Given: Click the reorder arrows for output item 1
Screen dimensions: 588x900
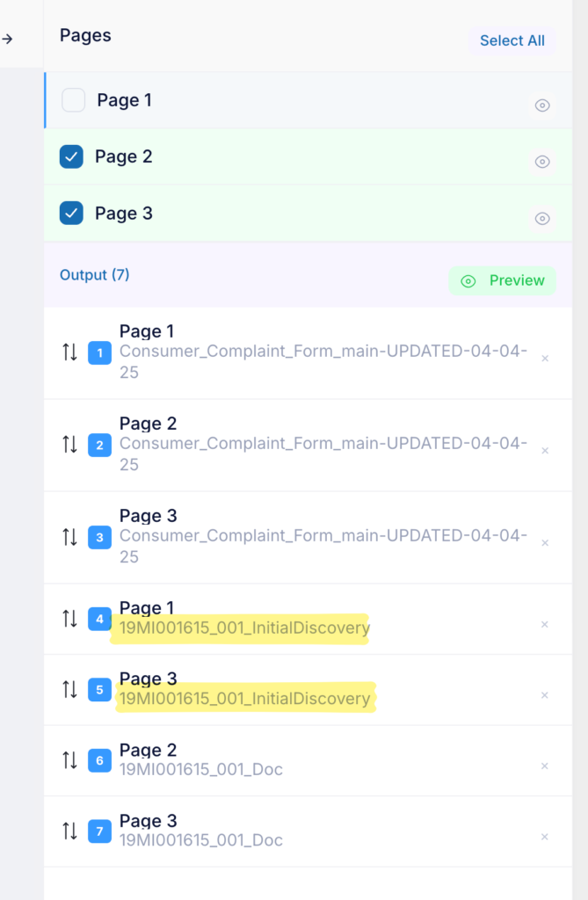Looking at the screenshot, I should 69,352.
